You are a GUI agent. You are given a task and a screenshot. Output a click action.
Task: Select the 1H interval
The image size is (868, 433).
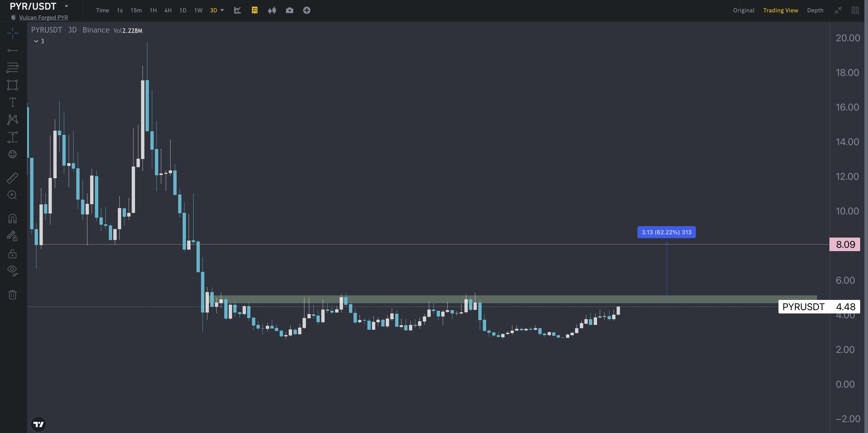tap(153, 11)
